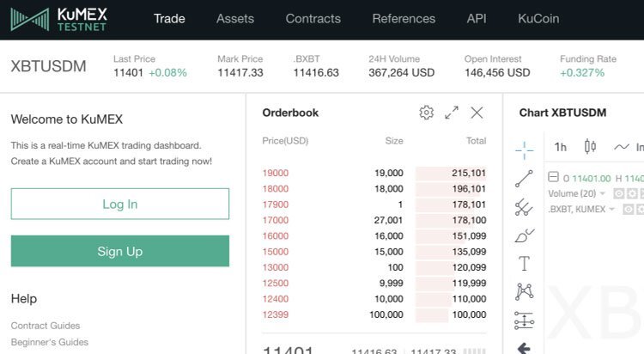Viewport: 644px width, 354px height.
Task: Select the crosshair cursor tool
Action: click(524, 150)
